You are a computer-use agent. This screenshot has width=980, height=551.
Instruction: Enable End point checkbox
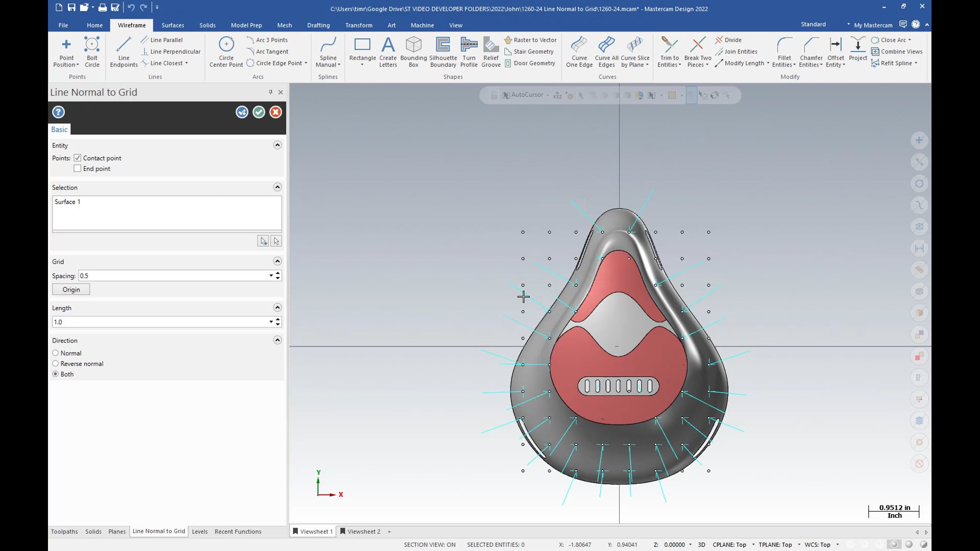(x=78, y=168)
